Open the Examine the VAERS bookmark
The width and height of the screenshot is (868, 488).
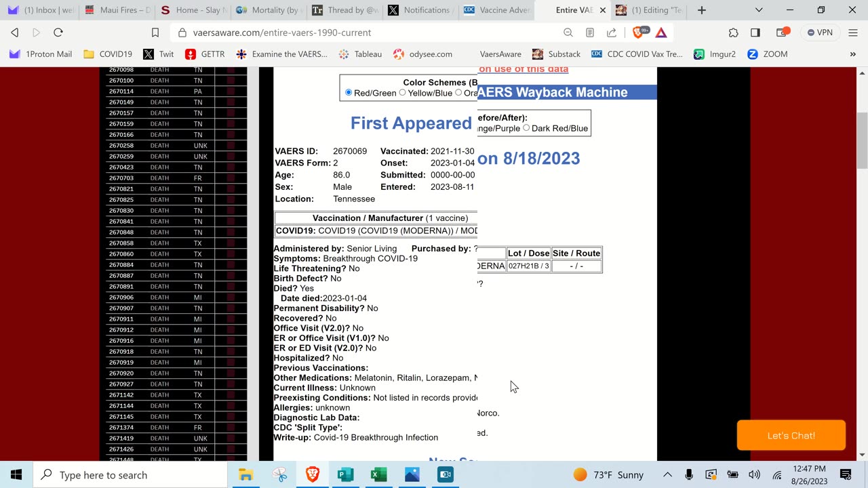283,54
